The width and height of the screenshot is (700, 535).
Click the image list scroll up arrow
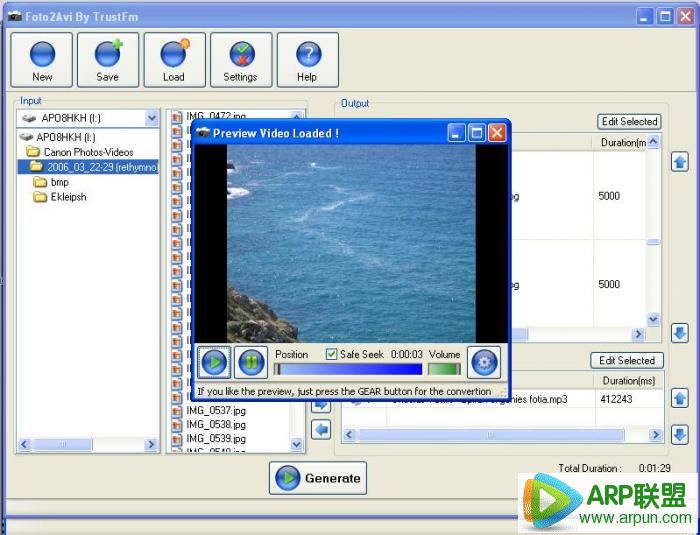(653, 142)
